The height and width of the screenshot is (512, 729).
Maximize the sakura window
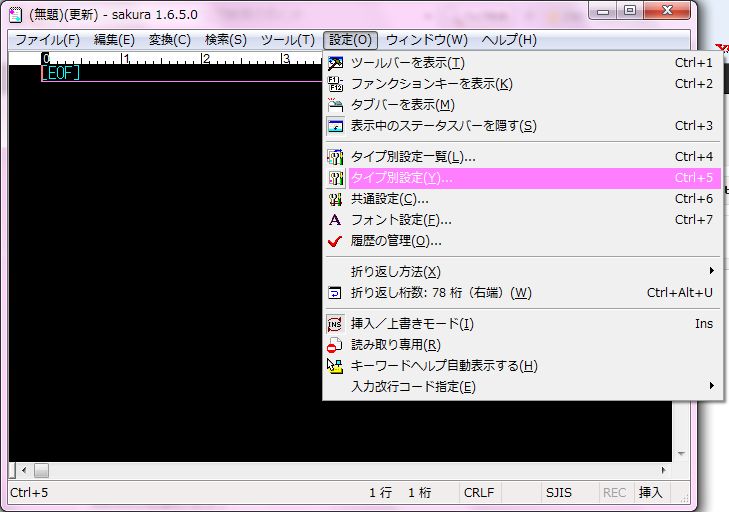630,12
